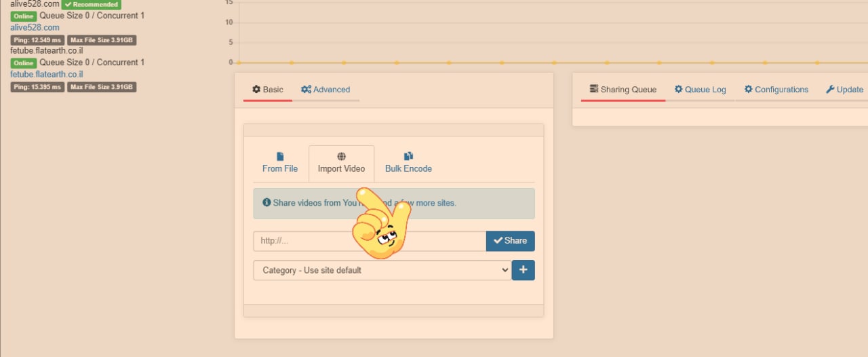This screenshot has height=357, width=868.
Task: Click the gear icon on Basic tab
Action: 256,90
